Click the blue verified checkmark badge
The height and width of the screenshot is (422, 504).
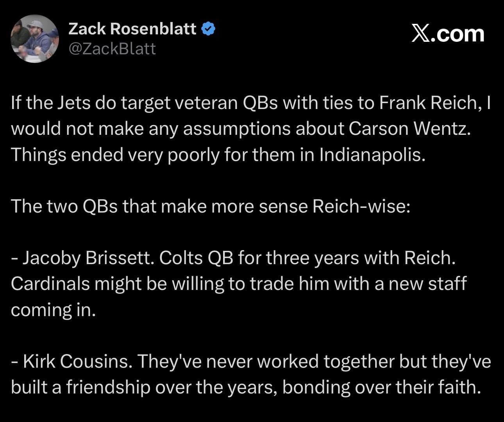pyautogui.click(x=208, y=29)
